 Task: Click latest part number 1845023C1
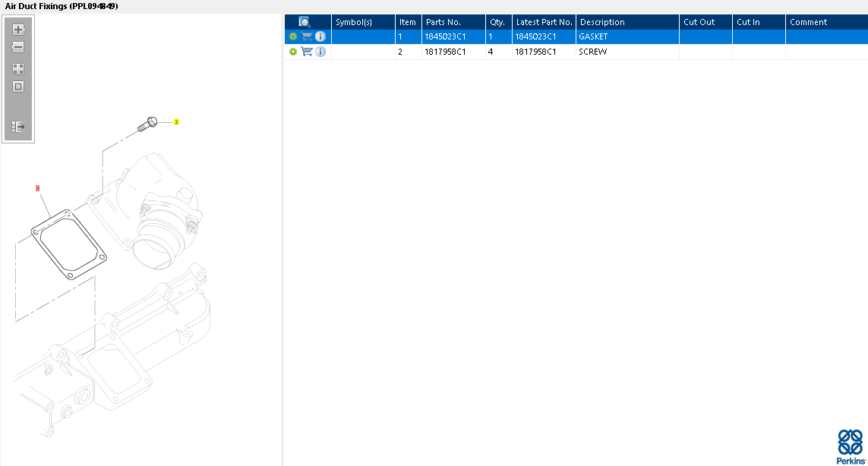pos(536,36)
